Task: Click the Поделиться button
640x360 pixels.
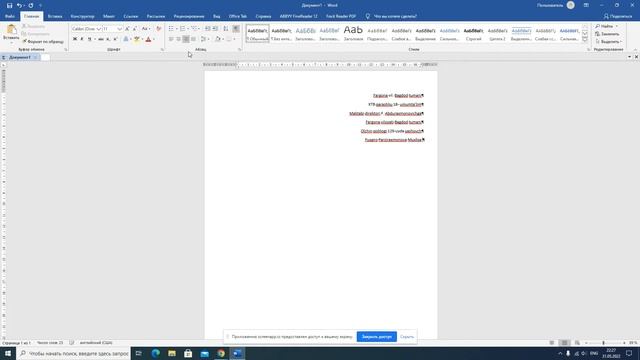Action: (x=618, y=16)
